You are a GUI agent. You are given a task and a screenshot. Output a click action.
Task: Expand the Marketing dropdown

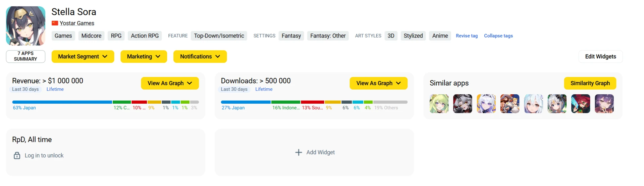point(144,57)
